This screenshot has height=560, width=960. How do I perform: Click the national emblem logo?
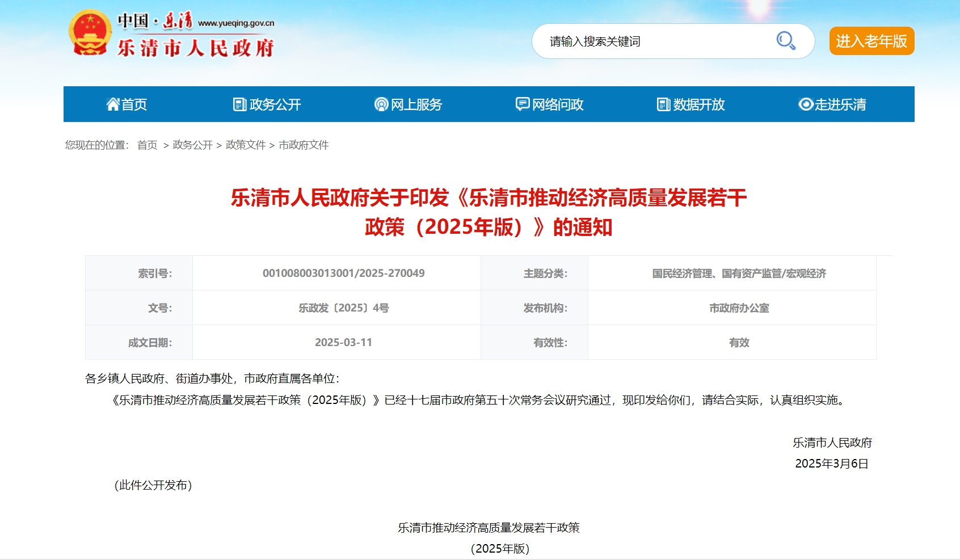pyautogui.click(x=89, y=33)
